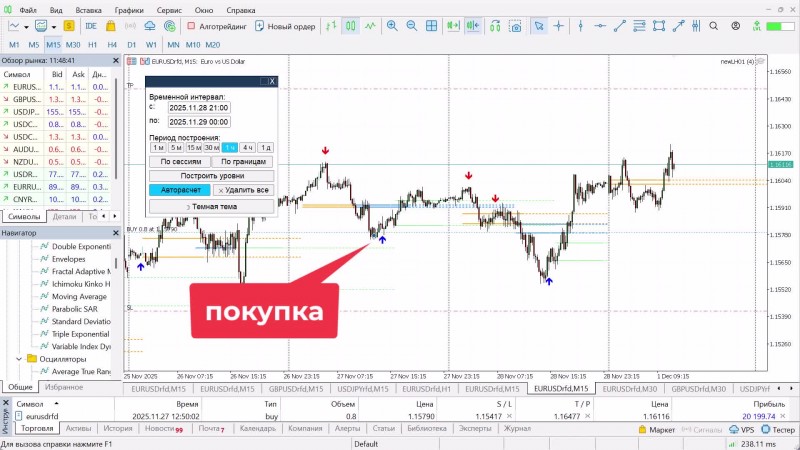Open the Сервис menu
Screen dimensions: 800x450
169,10
